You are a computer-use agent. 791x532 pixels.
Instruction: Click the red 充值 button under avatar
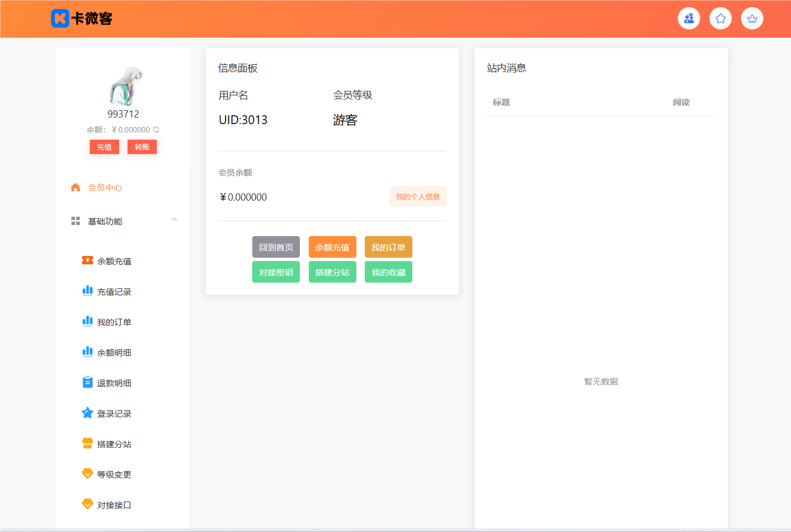[104, 147]
